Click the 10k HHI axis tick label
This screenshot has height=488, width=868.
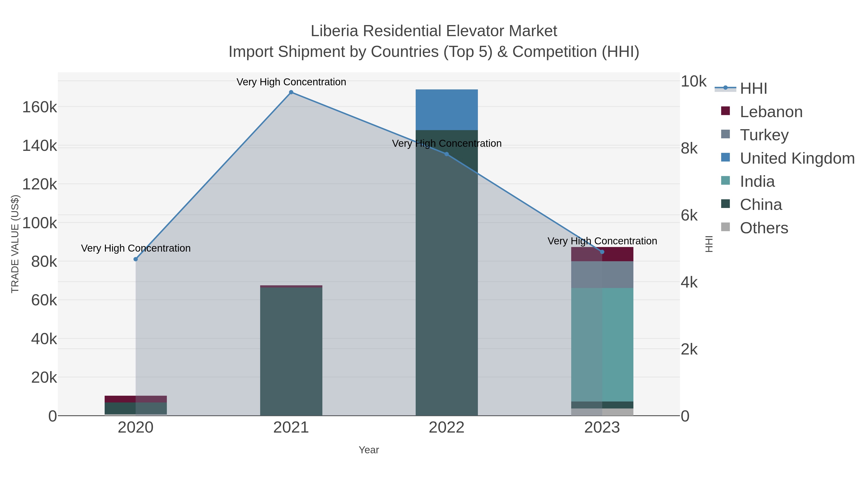[x=693, y=81]
